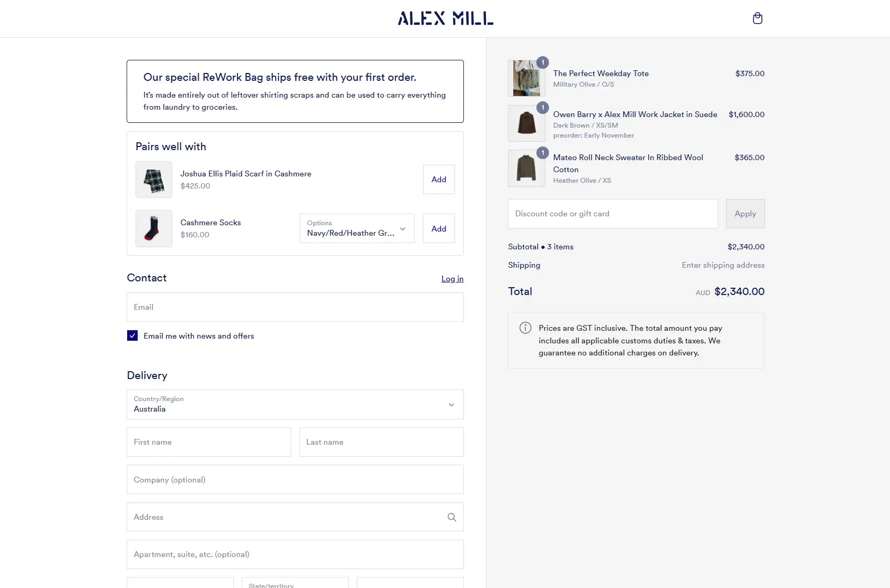Click the Owen Barry Work Jacket thumbnail
The width and height of the screenshot is (890, 588).
tap(526, 123)
